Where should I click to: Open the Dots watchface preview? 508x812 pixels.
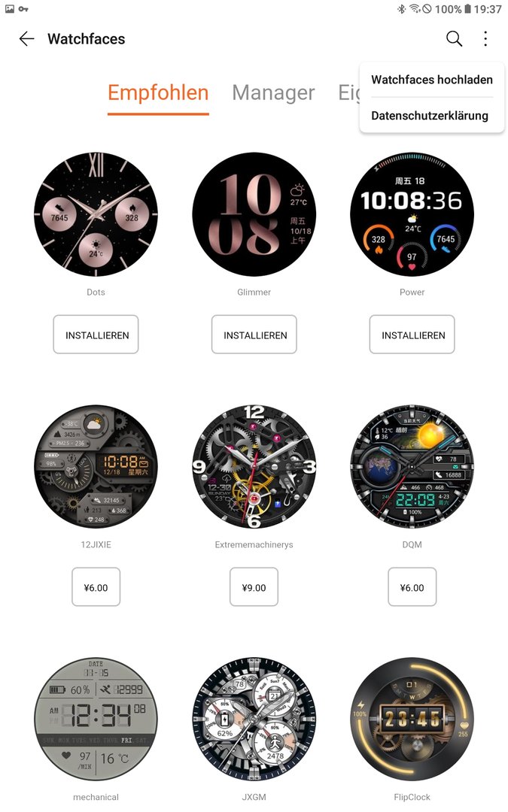[x=96, y=214]
